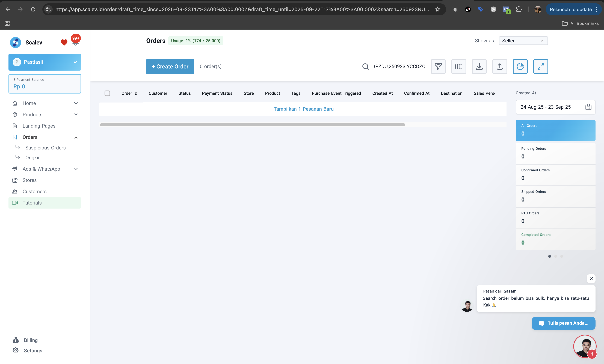The width and height of the screenshot is (604, 364).
Task: Click the horizontal table scrollbar
Action: (253, 125)
